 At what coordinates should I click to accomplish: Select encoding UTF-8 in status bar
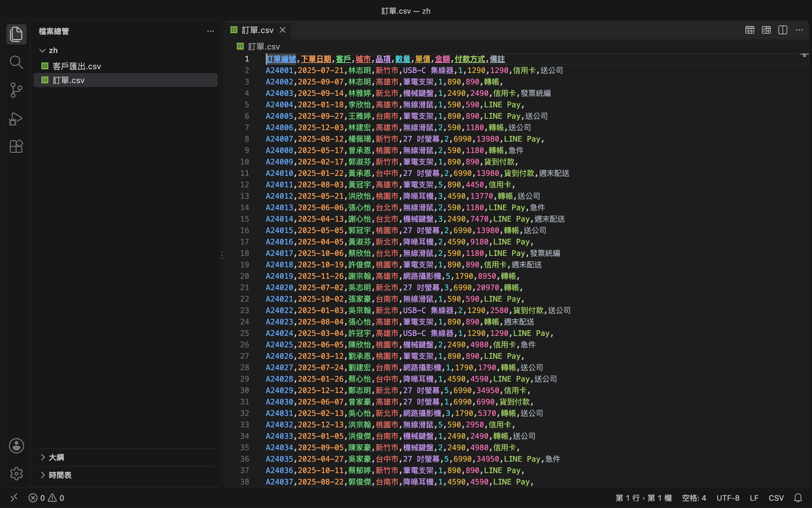(728, 498)
